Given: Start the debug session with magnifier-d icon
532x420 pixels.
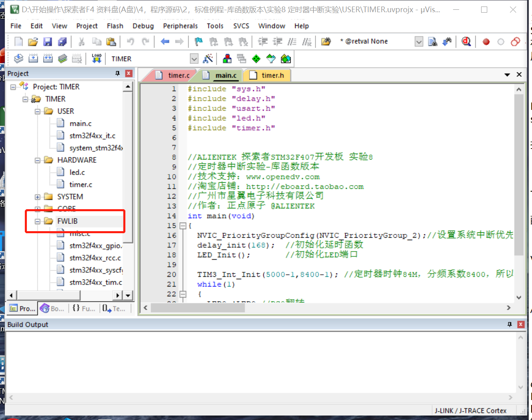Looking at the screenshot, I should click(x=466, y=42).
